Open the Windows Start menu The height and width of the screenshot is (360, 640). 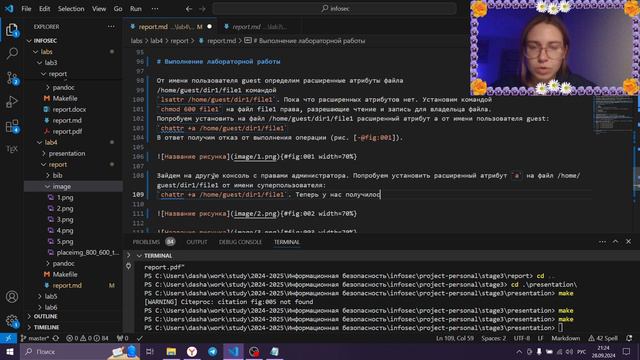[x=9, y=351]
